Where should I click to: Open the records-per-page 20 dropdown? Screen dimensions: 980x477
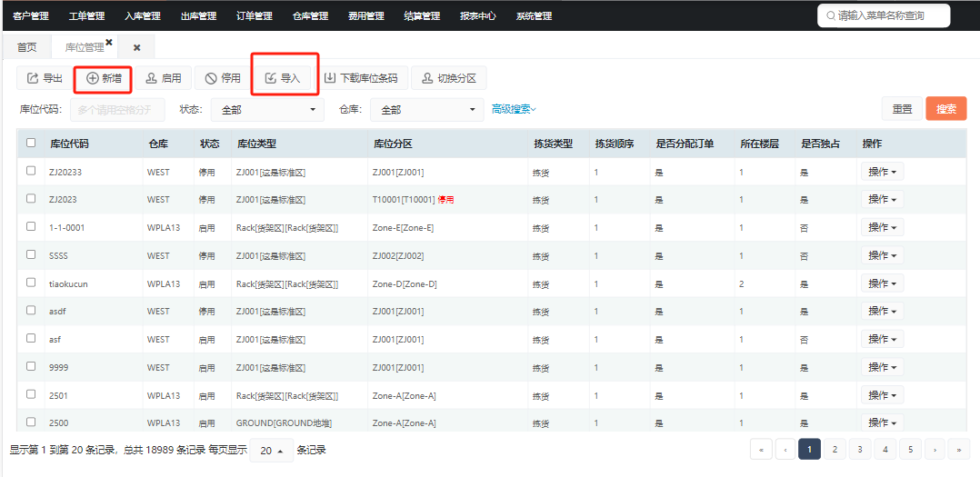tap(271, 450)
